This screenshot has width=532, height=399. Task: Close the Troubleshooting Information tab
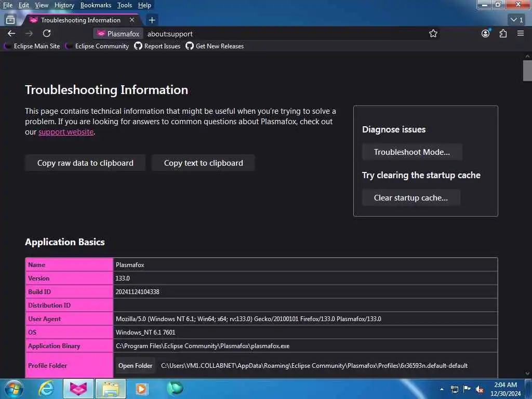point(132,20)
